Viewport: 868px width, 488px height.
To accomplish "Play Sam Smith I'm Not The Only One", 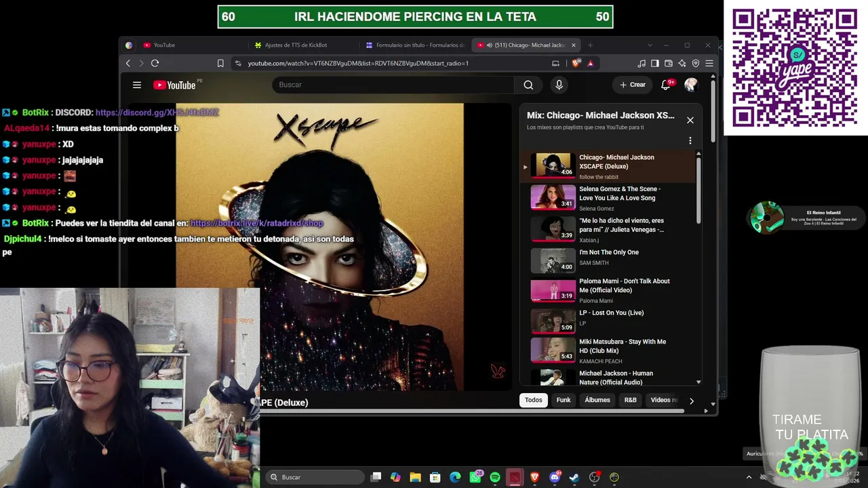I will (608, 260).
